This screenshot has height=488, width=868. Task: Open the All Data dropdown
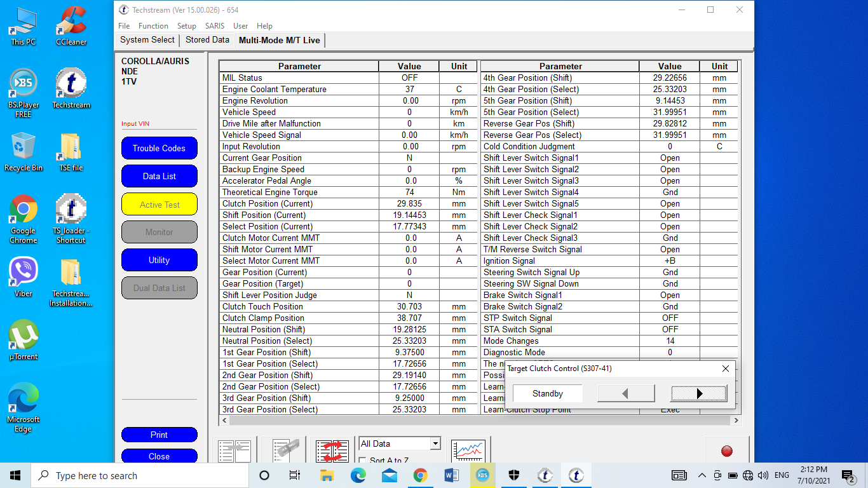point(435,443)
